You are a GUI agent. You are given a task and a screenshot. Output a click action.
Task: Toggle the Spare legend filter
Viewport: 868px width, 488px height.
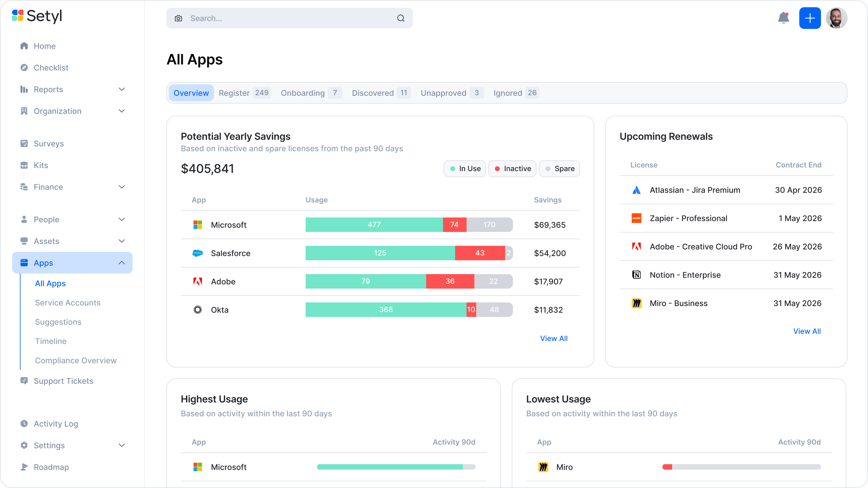tap(559, 168)
